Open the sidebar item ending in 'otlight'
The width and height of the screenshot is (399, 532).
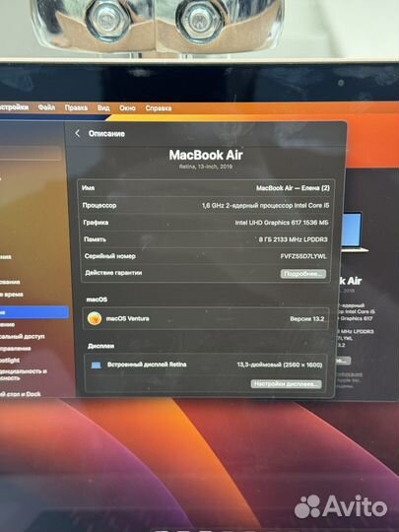(10, 360)
